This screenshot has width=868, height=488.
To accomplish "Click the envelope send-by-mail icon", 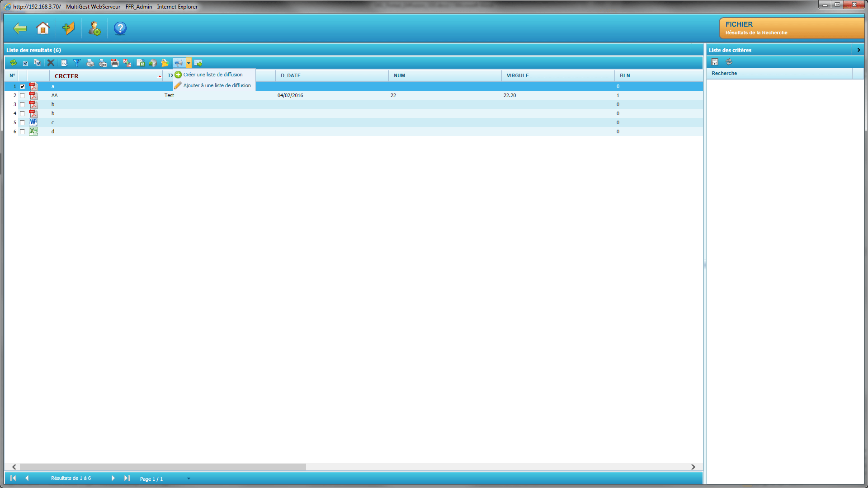I will 198,63.
